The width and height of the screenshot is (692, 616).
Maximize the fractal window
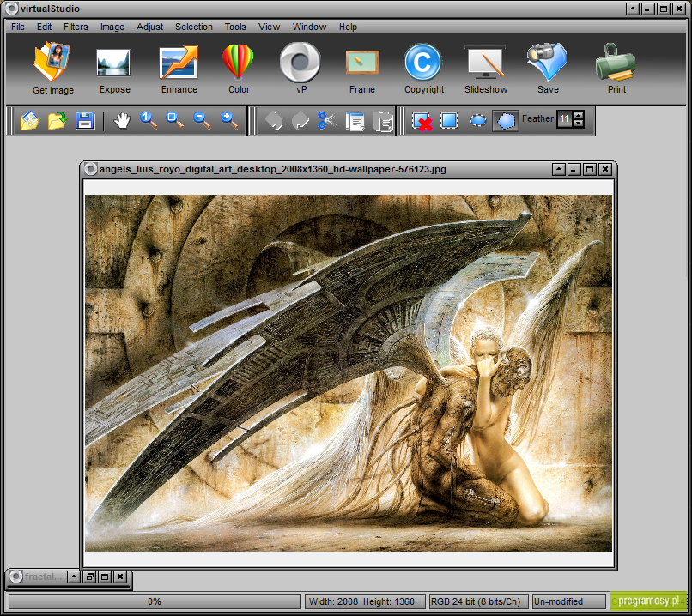(105, 577)
